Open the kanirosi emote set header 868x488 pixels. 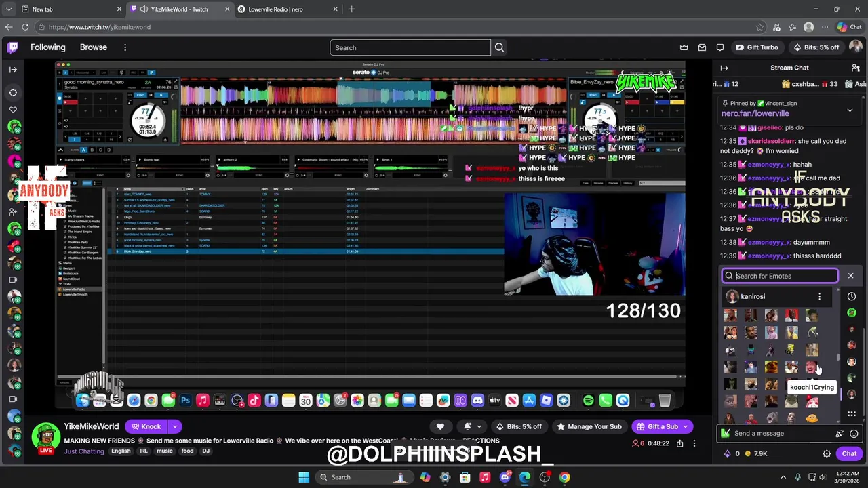tap(773, 296)
